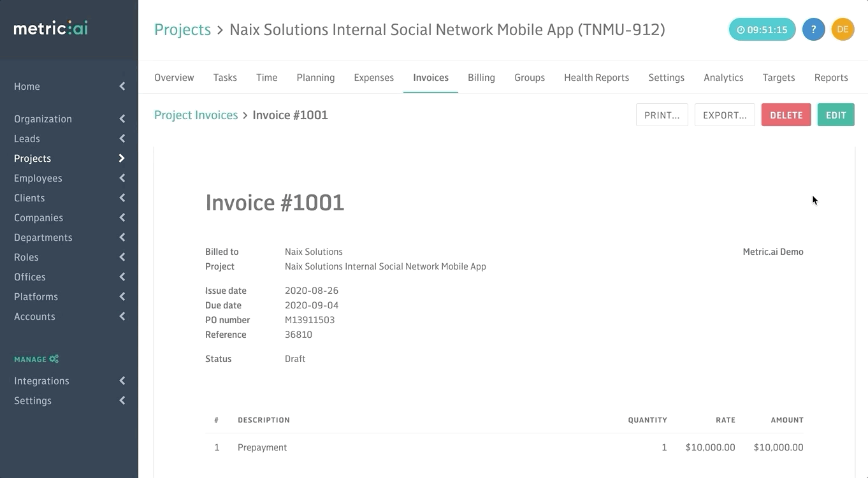
Task: Expand the Home sidebar chevron
Action: point(122,86)
